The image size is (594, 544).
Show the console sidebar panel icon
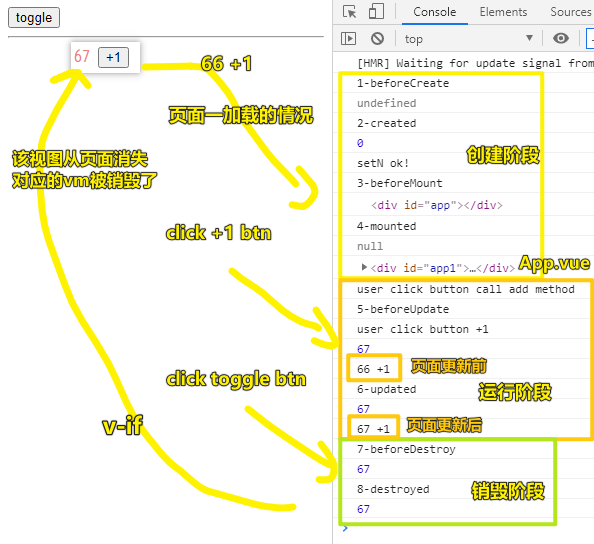(348, 39)
